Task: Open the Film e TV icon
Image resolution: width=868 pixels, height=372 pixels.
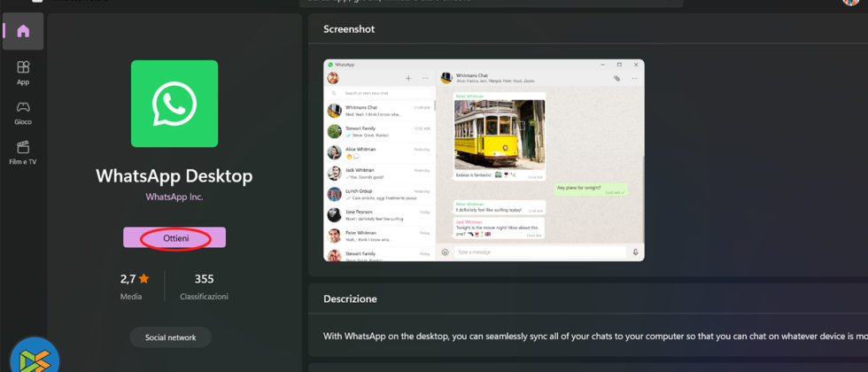Action: (23, 147)
